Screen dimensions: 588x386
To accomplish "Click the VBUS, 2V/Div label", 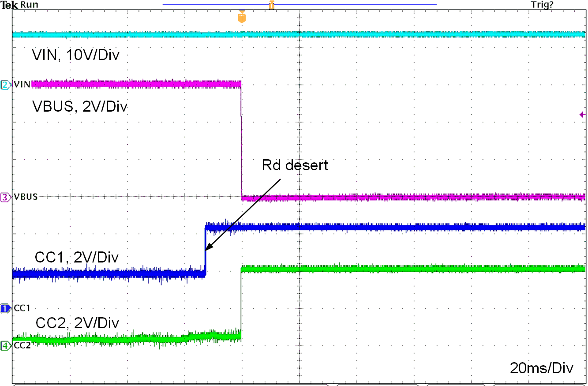I will pyautogui.click(x=79, y=106).
